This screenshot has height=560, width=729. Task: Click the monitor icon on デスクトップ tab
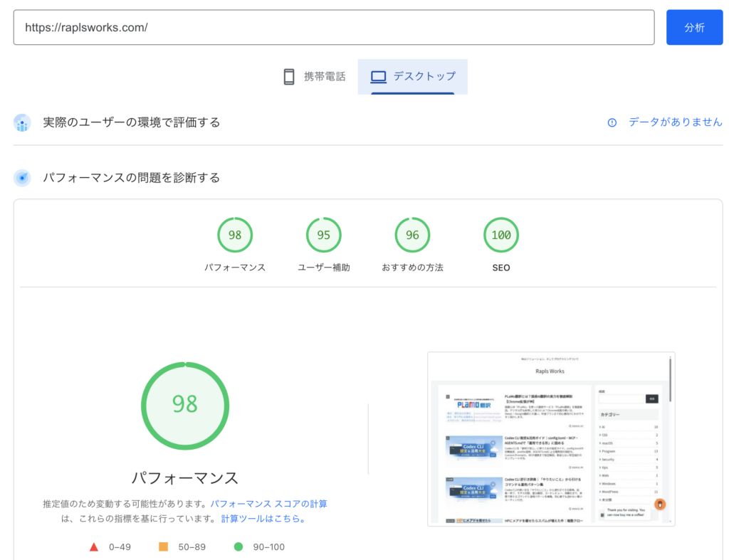(377, 76)
